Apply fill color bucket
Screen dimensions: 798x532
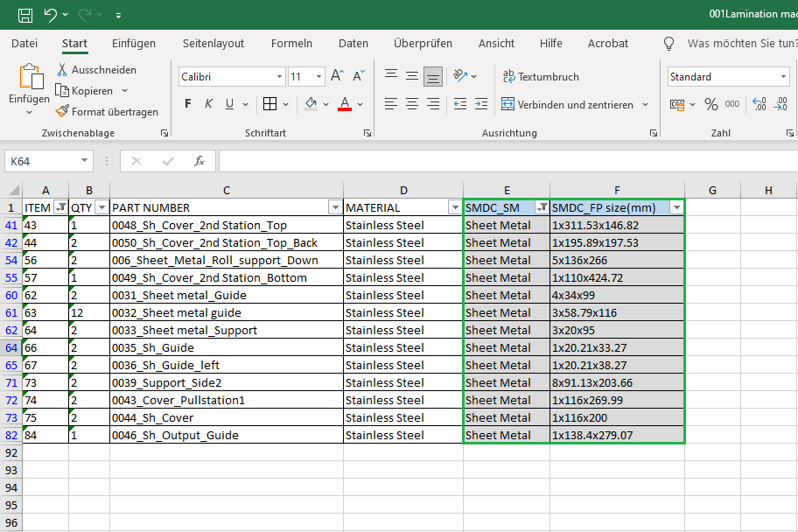coord(311,104)
